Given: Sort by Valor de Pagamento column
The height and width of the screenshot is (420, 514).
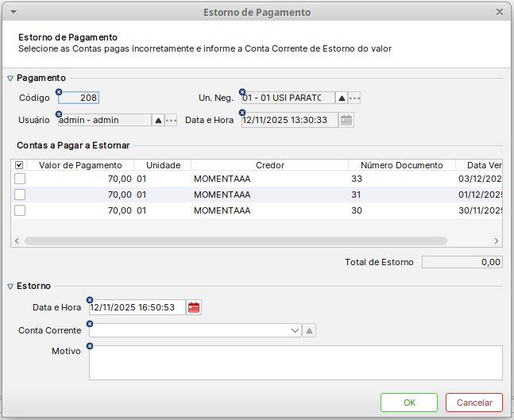Looking at the screenshot, I should tap(80, 165).
